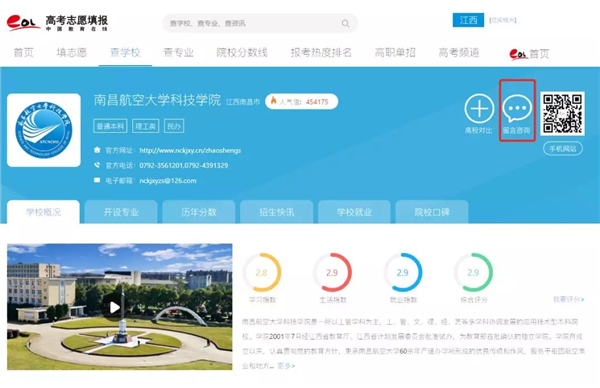Click the EOL 高考志愿填报 logo

pyautogui.click(x=57, y=23)
